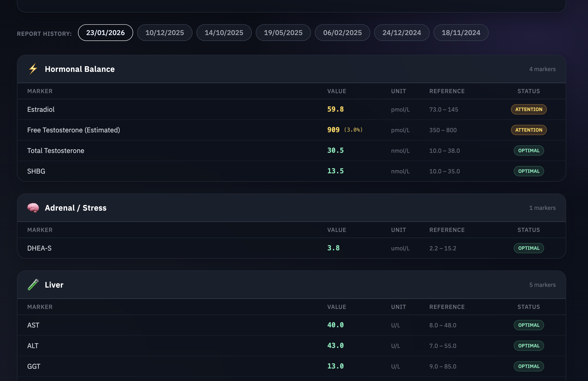Click the DHEA-S OPTIMAL status badge
The height and width of the screenshot is (381, 588).
[529, 248]
